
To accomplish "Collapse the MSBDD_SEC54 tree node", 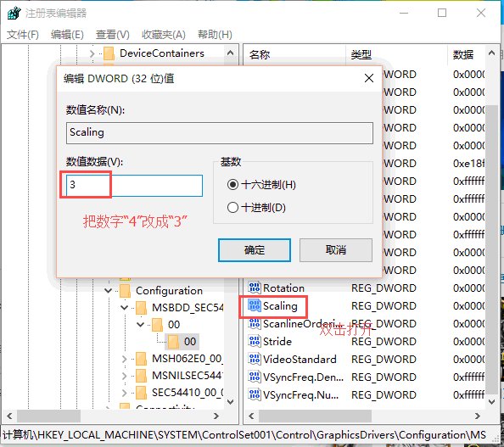I will pos(125,308).
